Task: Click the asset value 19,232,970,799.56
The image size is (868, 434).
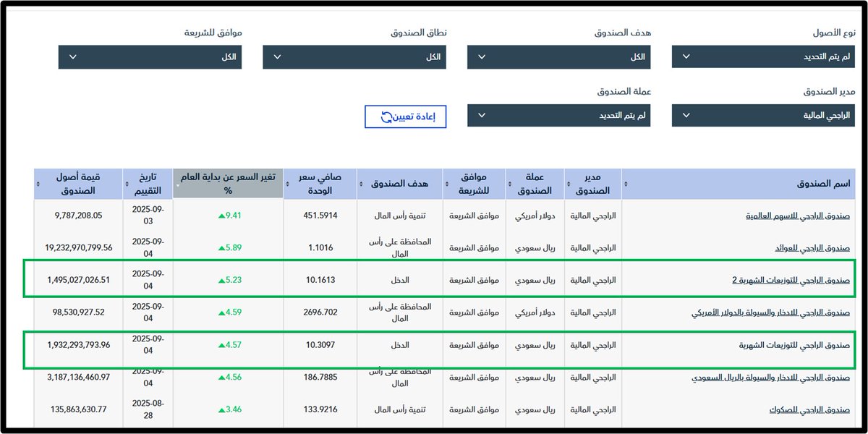Action: tap(78, 247)
